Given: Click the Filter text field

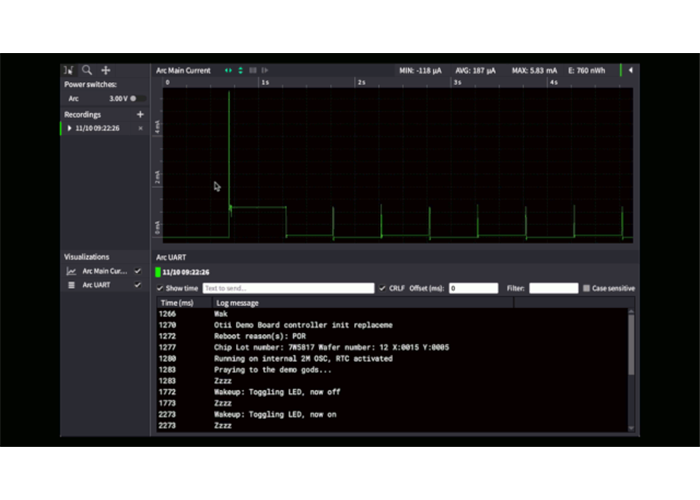Looking at the screenshot, I should point(553,288).
